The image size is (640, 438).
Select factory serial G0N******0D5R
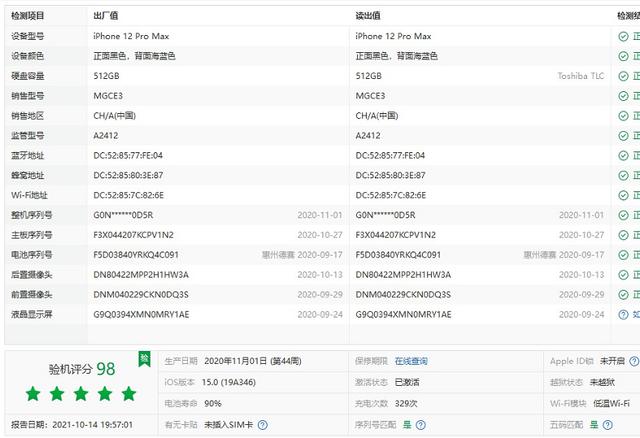[123, 215]
